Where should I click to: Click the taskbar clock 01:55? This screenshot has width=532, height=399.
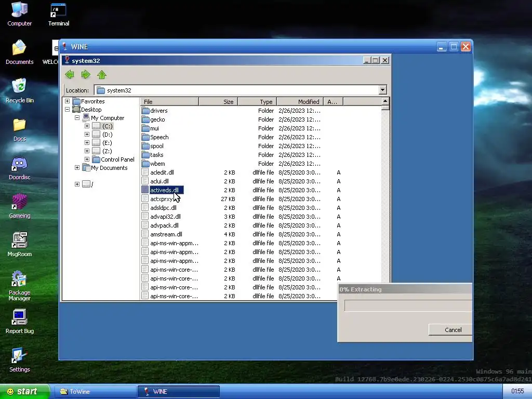point(517,391)
